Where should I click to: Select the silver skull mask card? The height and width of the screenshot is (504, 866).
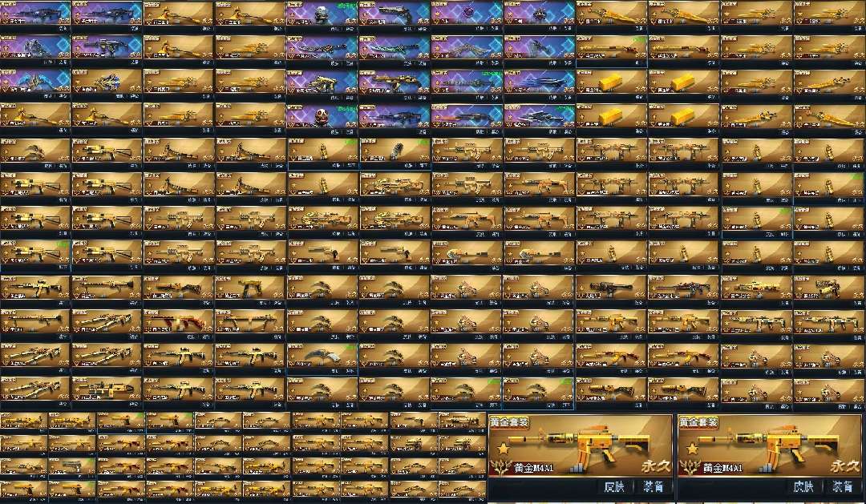(322, 14)
